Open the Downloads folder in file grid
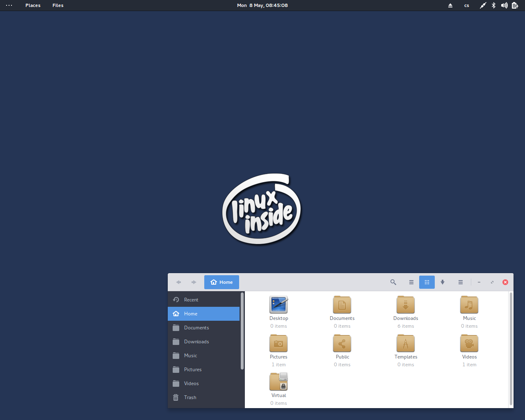The image size is (525, 420). click(406, 305)
